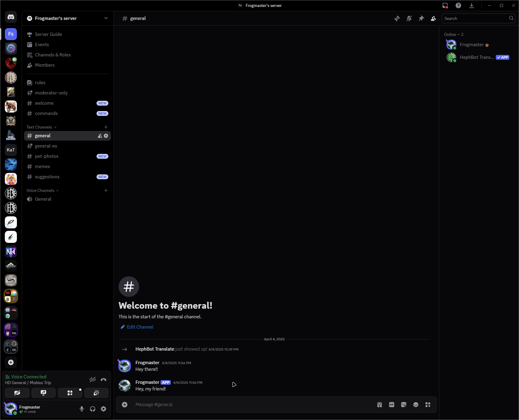The image size is (519, 420).
Task: Toggle headphones deafen
Action: tap(93, 409)
